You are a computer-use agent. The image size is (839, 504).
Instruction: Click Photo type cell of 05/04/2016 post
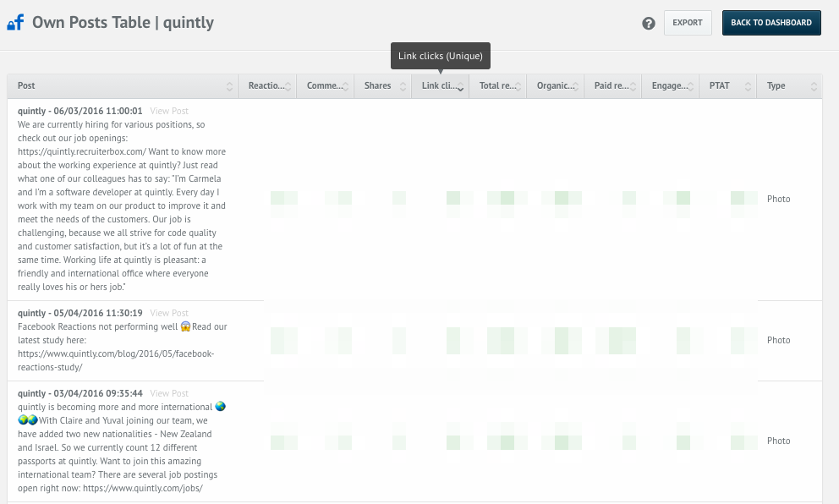coord(779,340)
